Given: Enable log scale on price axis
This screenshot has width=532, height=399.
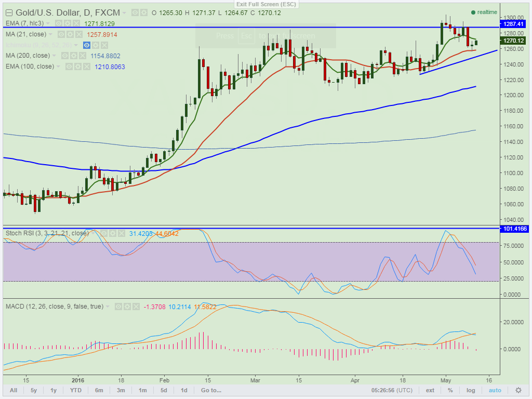Looking at the screenshot, I should [x=470, y=390].
